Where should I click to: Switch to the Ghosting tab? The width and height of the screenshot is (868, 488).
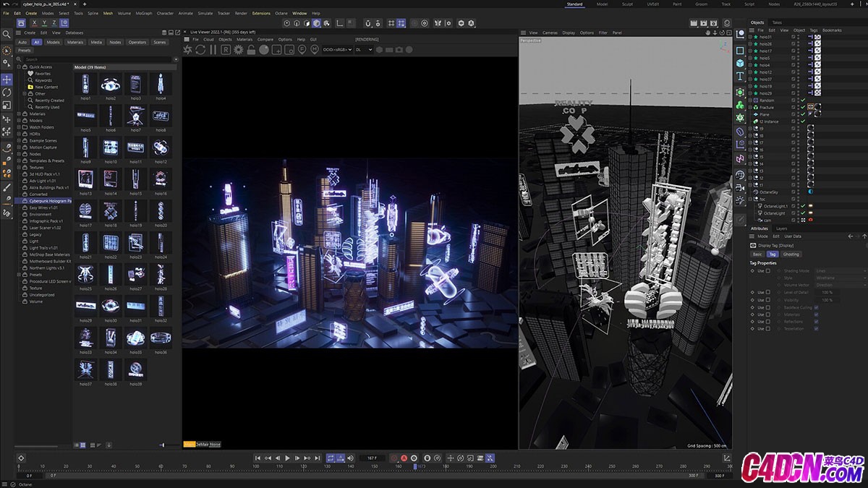[x=791, y=254]
